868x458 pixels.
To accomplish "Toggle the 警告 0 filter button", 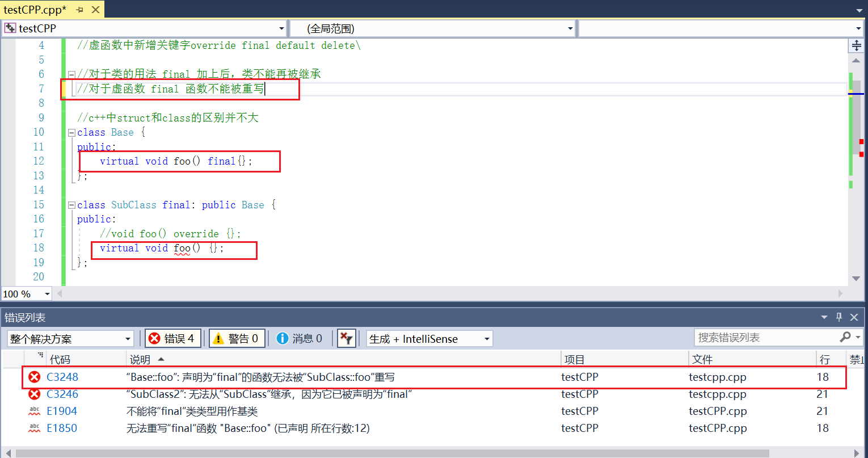I will (237, 338).
